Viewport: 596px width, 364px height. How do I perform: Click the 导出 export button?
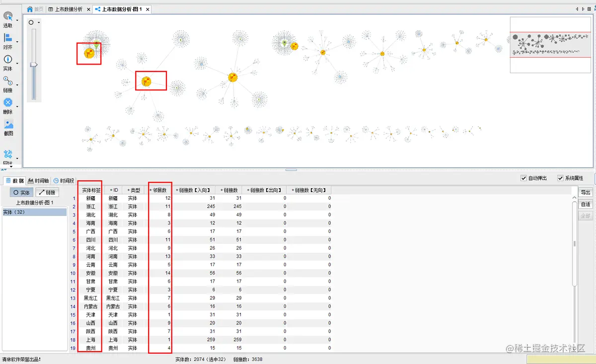point(586,193)
